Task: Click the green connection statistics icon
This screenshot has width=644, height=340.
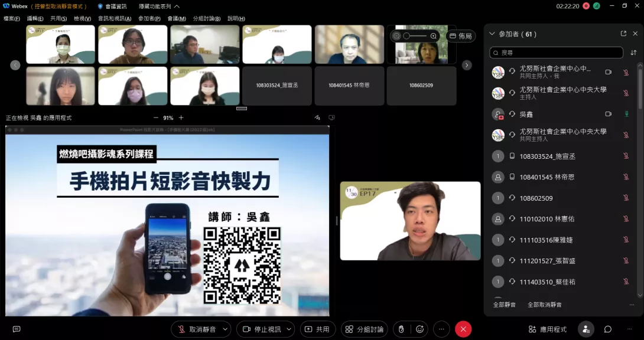Action: tap(596, 6)
